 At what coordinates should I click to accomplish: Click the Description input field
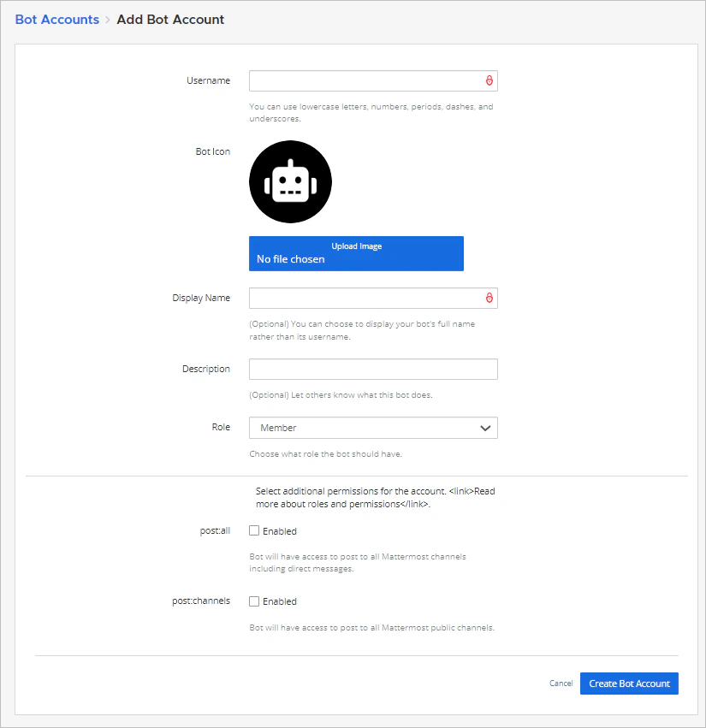[373, 369]
